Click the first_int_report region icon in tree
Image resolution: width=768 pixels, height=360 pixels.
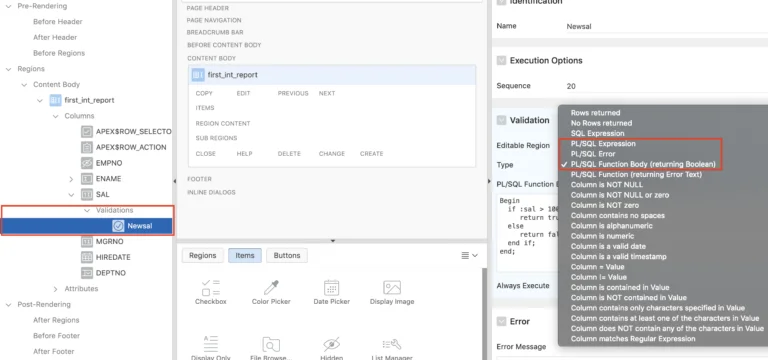[x=55, y=100]
